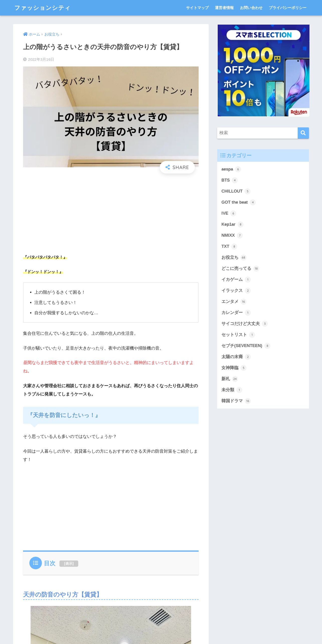Open the イラックス category
The height and width of the screenshot is (644, 322).
click(x=232, y=291)
